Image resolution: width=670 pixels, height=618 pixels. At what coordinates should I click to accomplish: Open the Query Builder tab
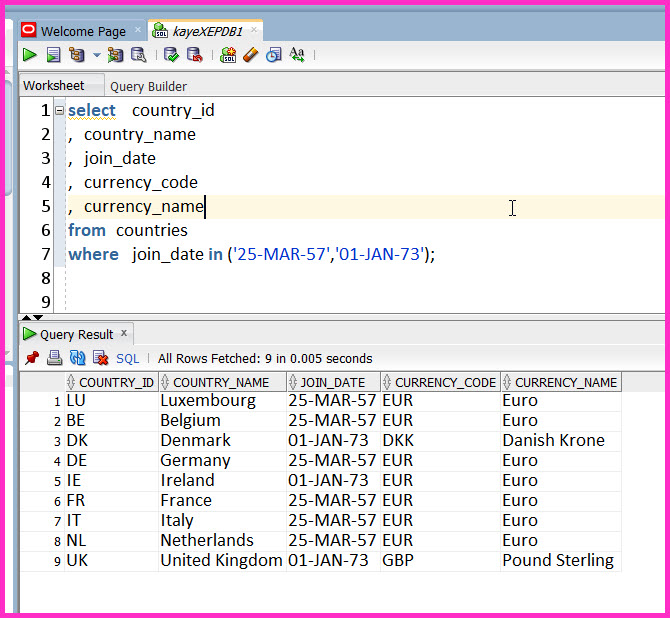point(148,87)
